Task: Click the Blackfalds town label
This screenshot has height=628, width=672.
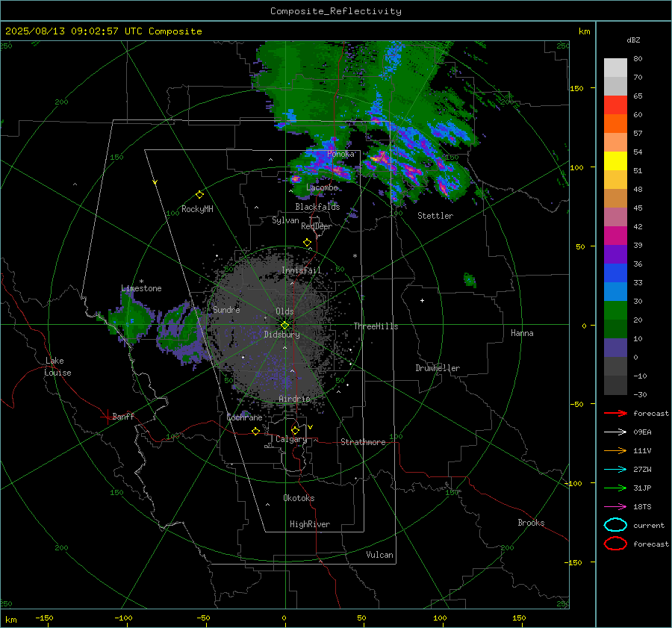Action: coord(317,207)
